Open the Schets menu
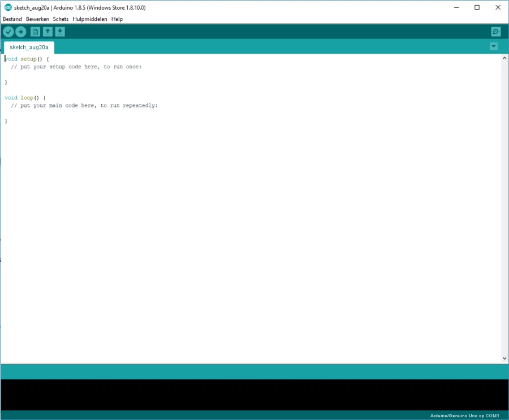The width and height of the screenshot is (509, 420). 61,19
